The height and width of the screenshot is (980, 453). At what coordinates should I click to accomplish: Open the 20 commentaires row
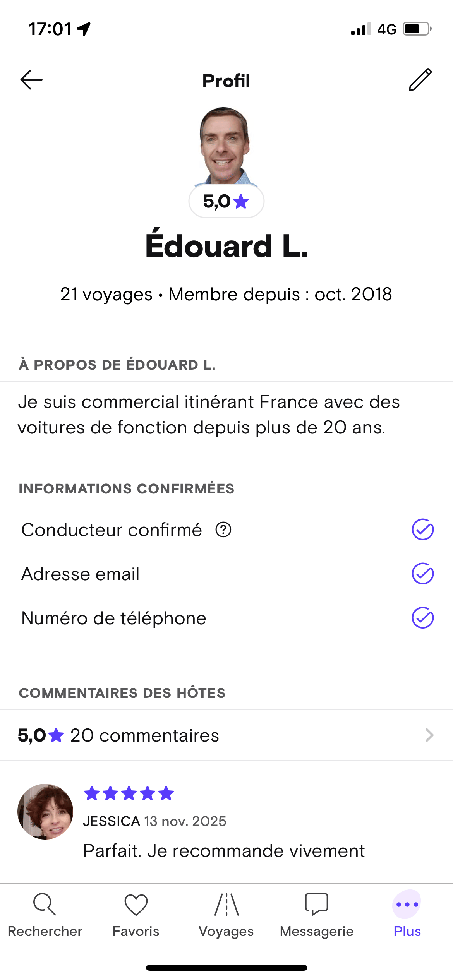point(226,735)
